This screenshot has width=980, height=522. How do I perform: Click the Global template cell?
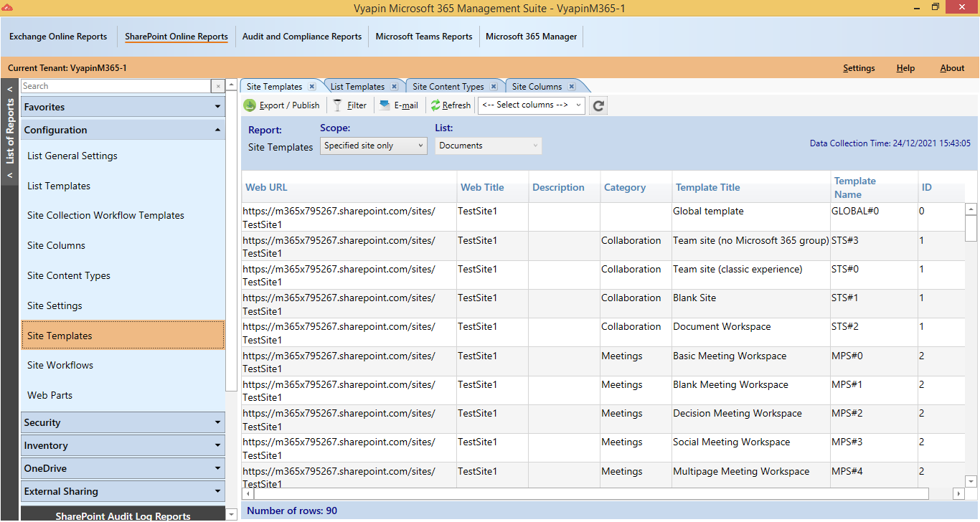point(750,217)
